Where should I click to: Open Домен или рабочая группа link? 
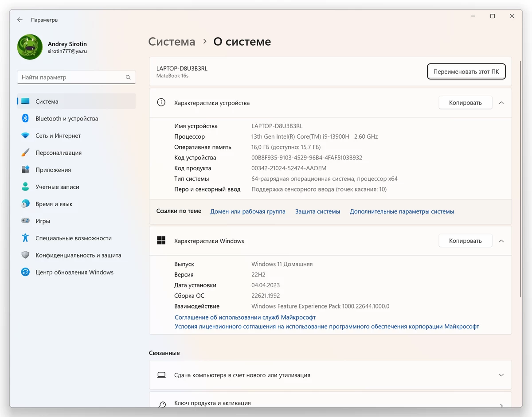coord(248,211)
